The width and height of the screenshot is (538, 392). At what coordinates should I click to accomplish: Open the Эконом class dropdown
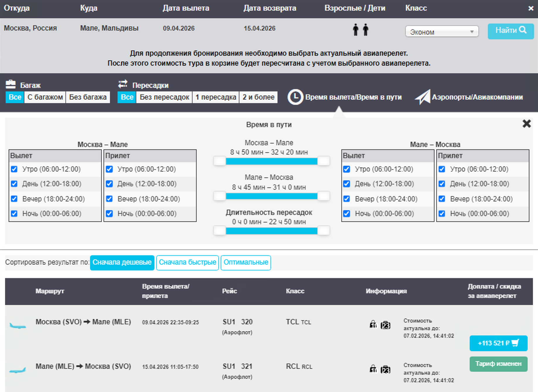pos(442,32)
